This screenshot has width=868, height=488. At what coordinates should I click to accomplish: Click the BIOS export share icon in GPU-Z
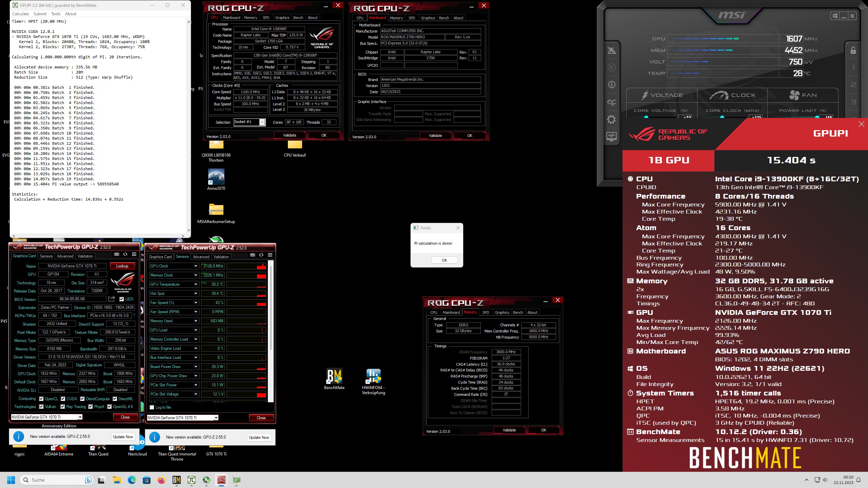click(x=112, y=299)
